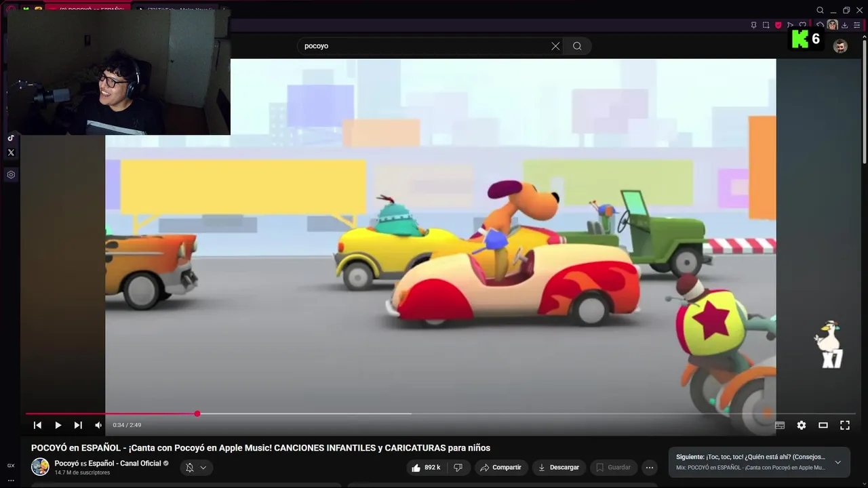Open the GX corner sidebar icon
The width and height of the screenshot is (868, 488).
click(11, 466)
